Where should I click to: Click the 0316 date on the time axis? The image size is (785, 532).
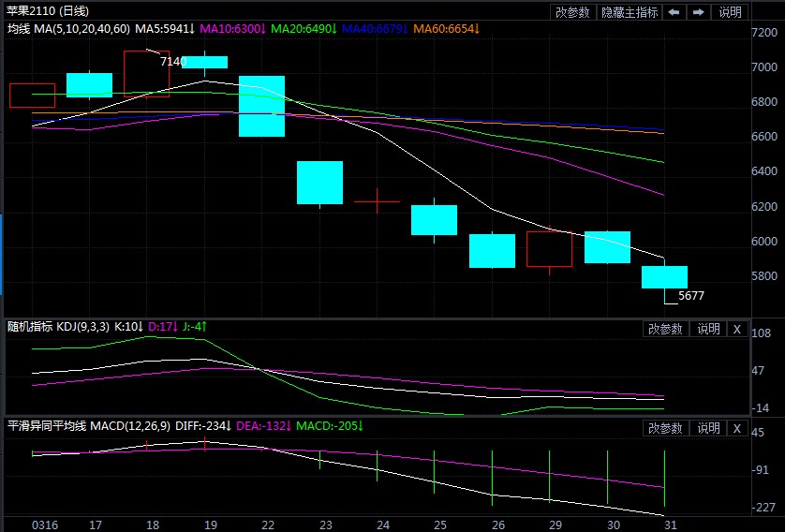[x=44, y=523]
